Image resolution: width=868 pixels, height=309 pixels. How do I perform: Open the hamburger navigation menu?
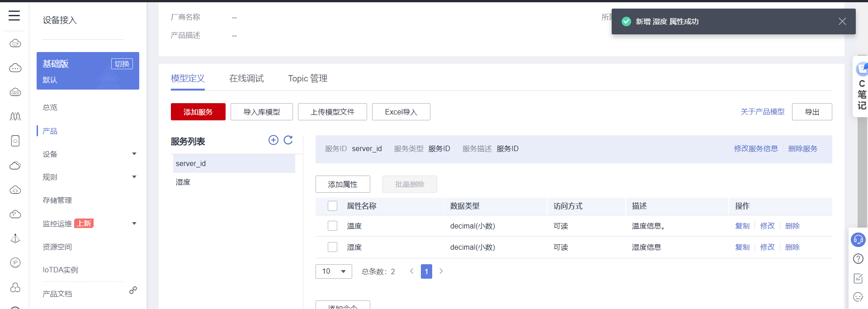point(14,16)
